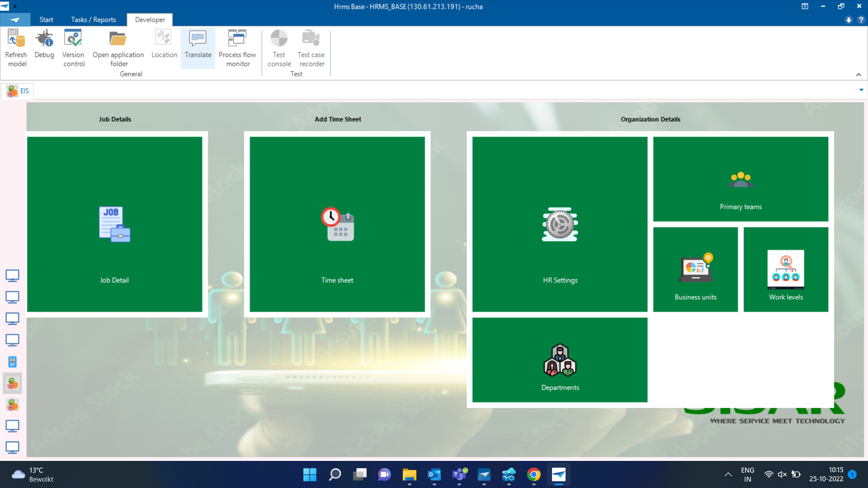
Task: Open the Time sheet tile
Action: click(x=337, y=225)
